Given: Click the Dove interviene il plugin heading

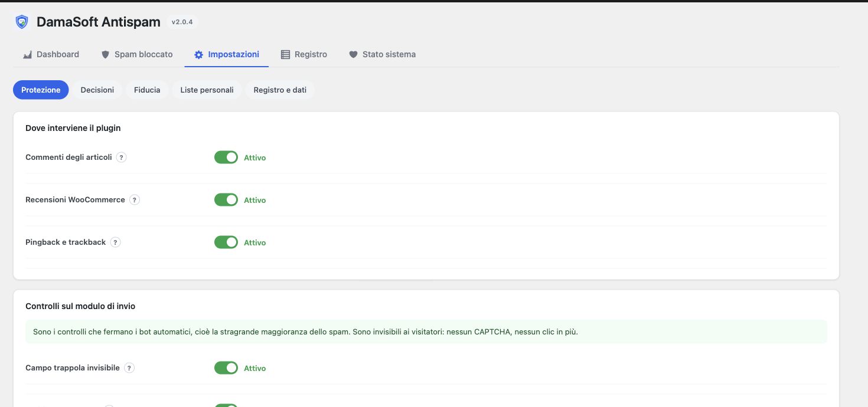Looking at the screenshot, I should [x=73, y=128].
